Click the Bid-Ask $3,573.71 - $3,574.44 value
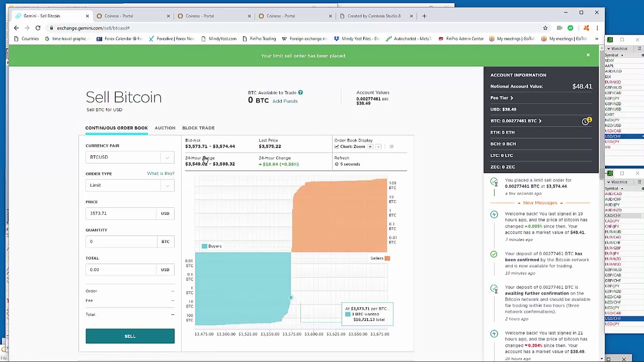Viewport: 644px width, 362px height. tap(210, 146)
